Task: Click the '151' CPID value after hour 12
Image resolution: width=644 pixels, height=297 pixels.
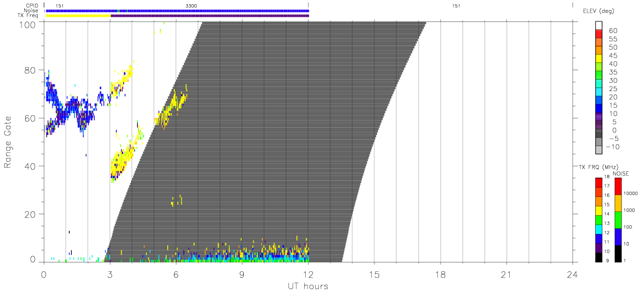Action: 456,5
